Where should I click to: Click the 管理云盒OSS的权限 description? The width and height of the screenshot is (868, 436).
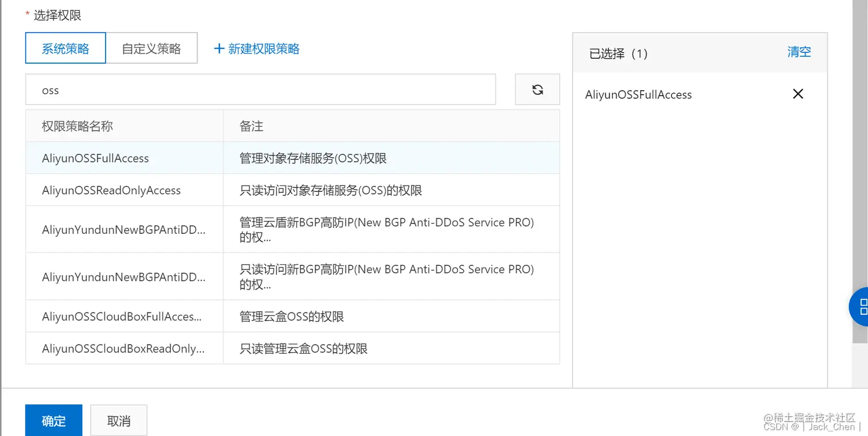(x=292, y=316)
